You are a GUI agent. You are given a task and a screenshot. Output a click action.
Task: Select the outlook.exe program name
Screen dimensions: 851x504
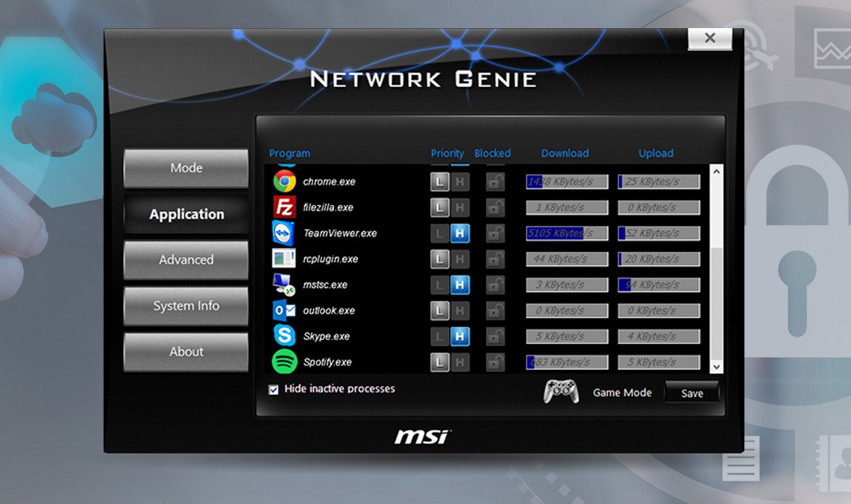click(x=329, y=310)
